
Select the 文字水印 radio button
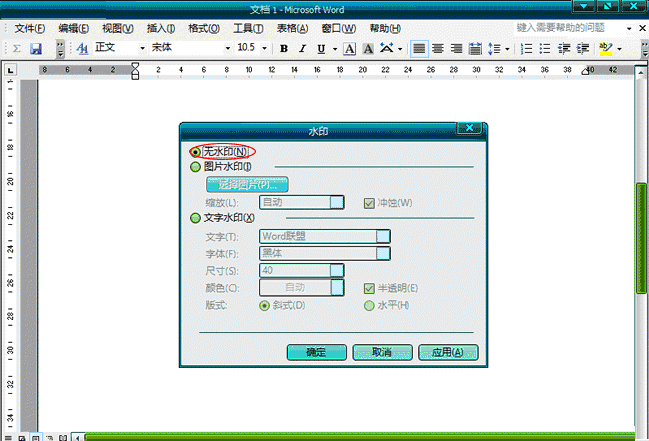tap(195, 218)
